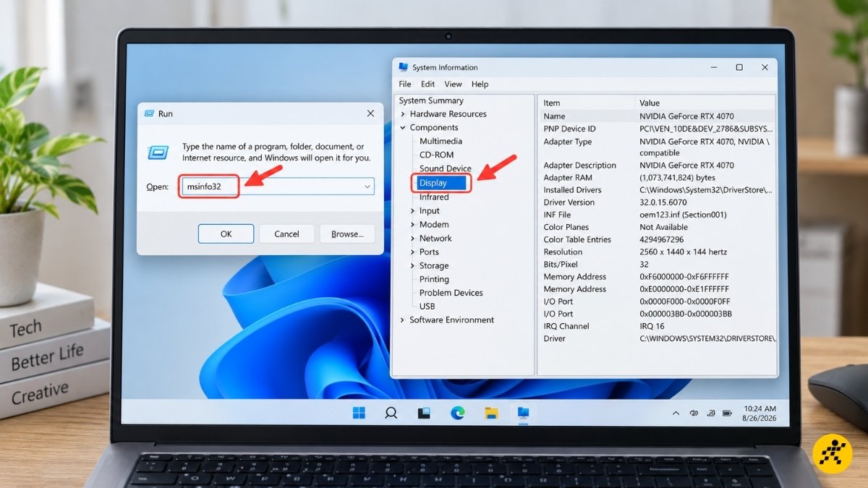Viewport: 868px width, 488px height.
Task: Expand Hardware Resources node
Action: [403, 114]
